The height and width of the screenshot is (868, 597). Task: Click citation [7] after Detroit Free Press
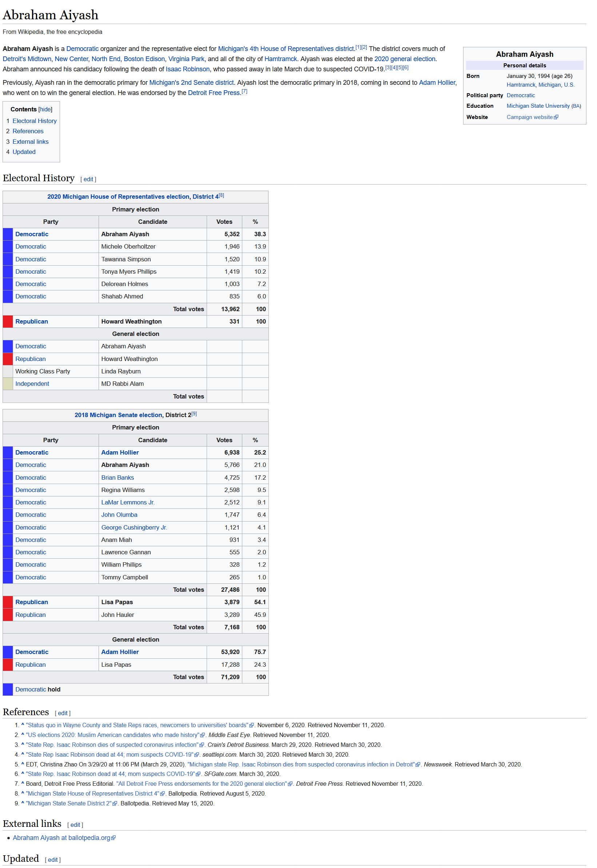point(245,92)
